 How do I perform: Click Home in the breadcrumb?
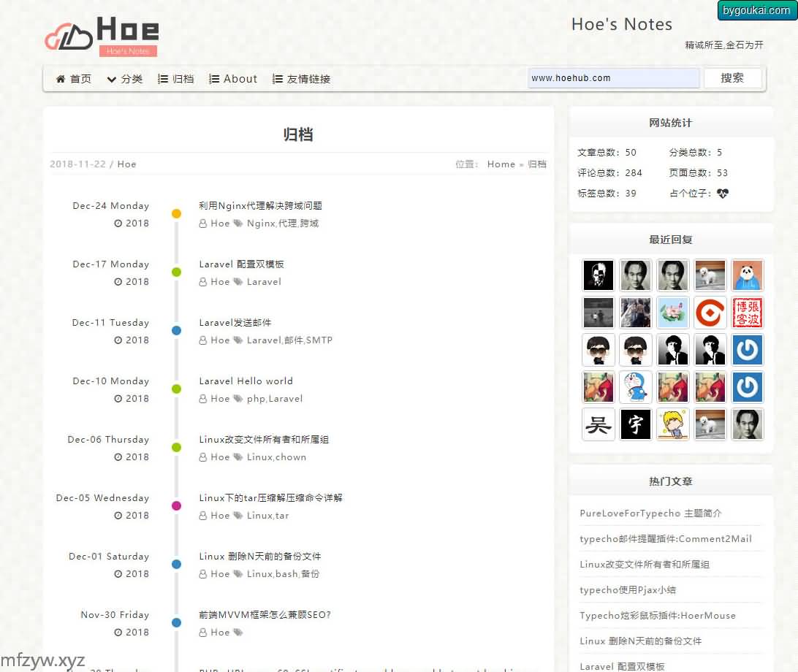(x=501, y=164)
